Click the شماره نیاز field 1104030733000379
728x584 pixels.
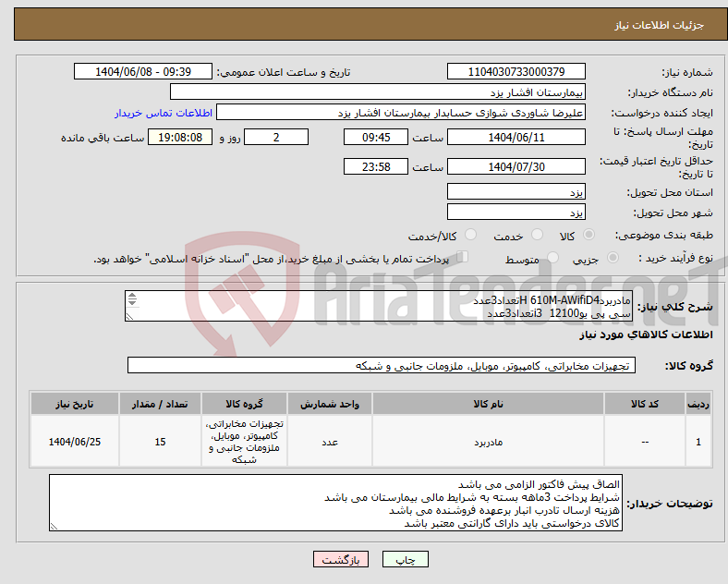pyautogui.click(x=516, y=71)
